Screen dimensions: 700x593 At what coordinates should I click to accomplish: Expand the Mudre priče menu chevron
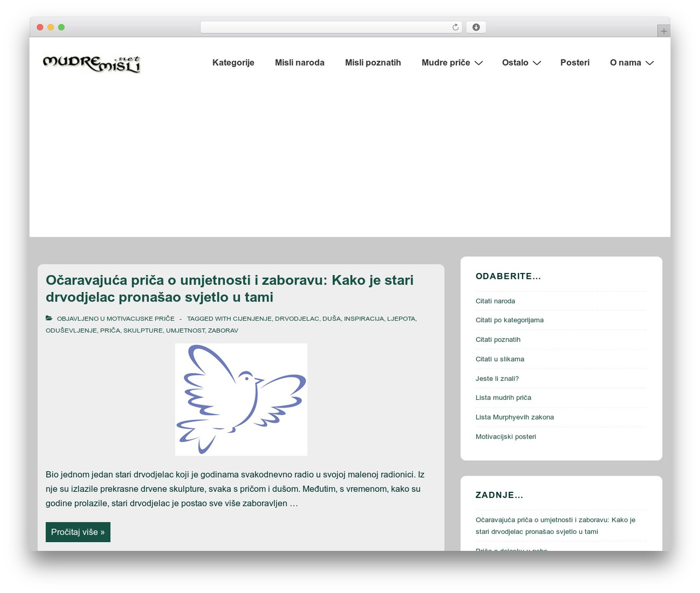click(479, 63)
